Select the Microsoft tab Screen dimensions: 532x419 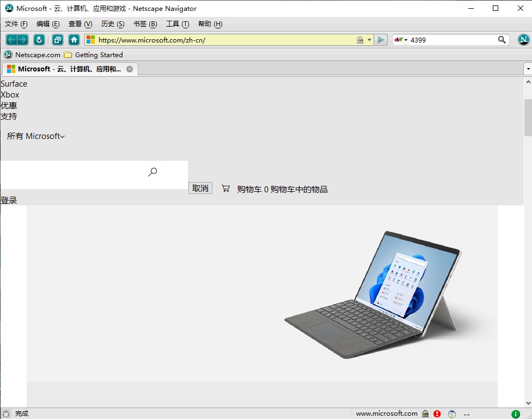pos(70,69)
